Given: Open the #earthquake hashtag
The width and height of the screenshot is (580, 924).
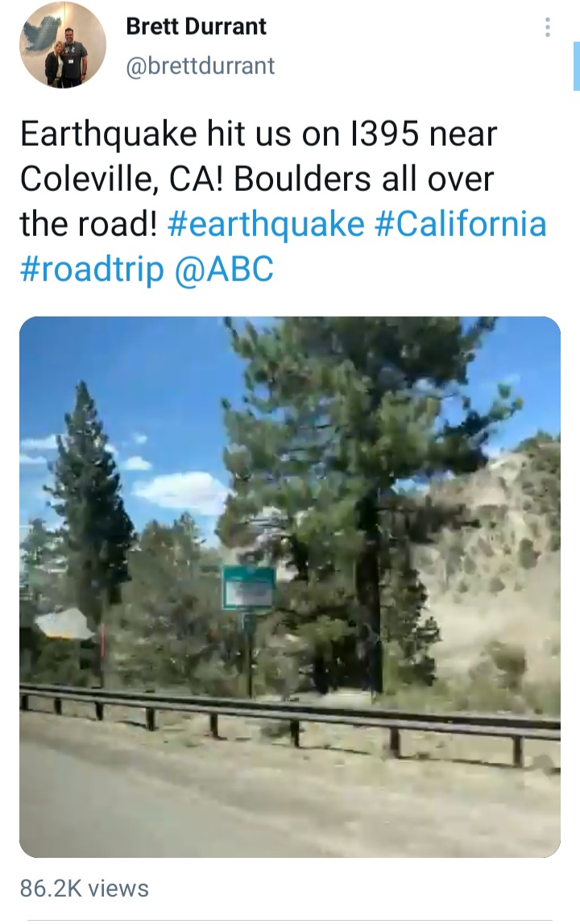Looking at the screenshot, I should pos(267,225).
